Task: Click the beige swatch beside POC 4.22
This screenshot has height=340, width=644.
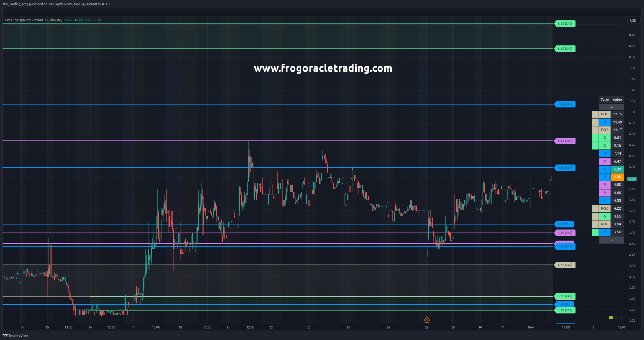Action: coord(595,208)
